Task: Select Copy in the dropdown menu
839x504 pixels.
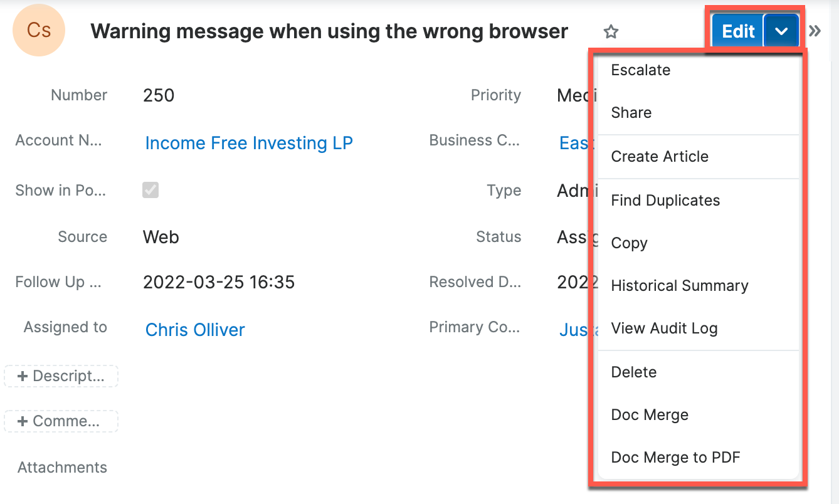Action: pyautogui.click(x=629, y=243)
